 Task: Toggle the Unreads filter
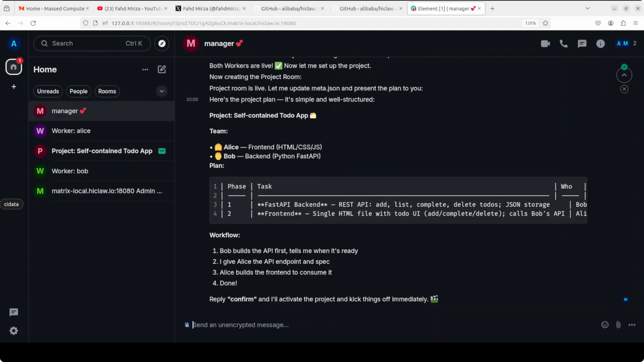pyautogui.click(x=48, y=91)
